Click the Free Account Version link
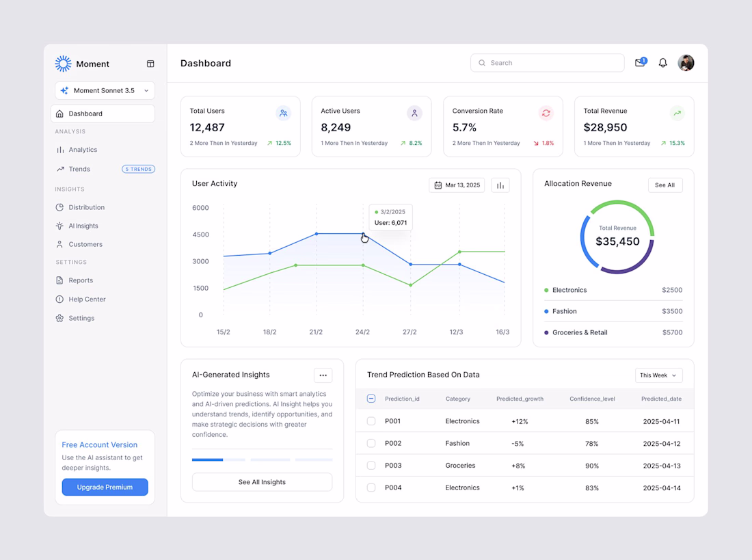The height and width of the screenshot is (560, 752). [x=99, y=445]
